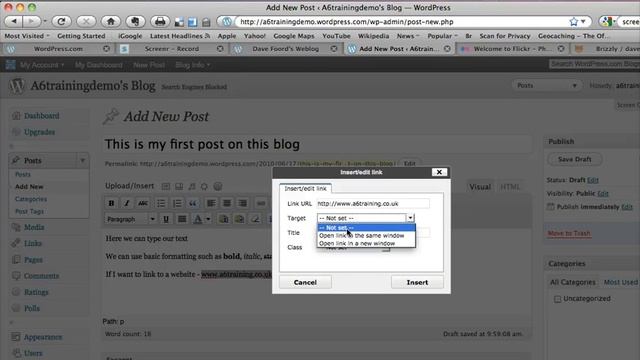Open Categories under Posts sidebar
640x360 pixels.
(x=31, y=199)
